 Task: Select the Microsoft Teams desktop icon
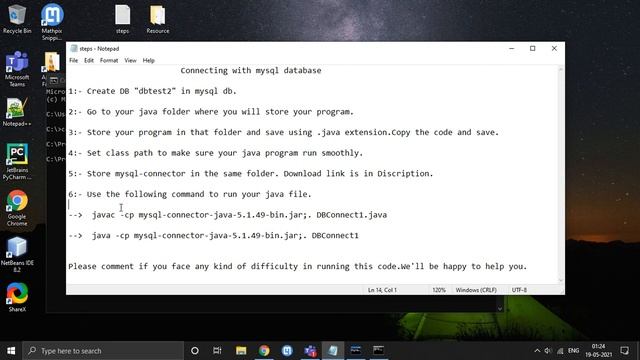(17, 69)
